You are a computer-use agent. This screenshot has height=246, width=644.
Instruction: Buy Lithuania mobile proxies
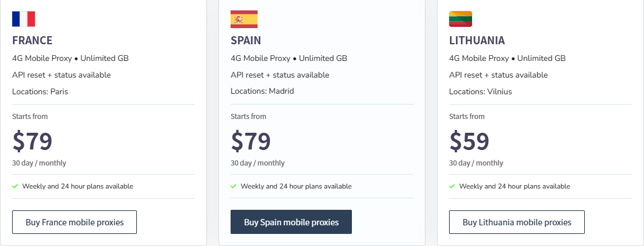pos(517,222)
